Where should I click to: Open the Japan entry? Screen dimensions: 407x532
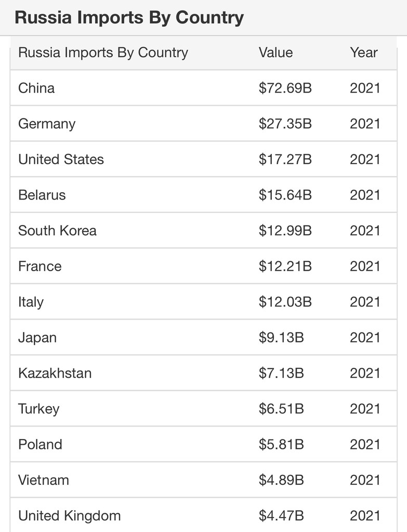coord(37,338)
